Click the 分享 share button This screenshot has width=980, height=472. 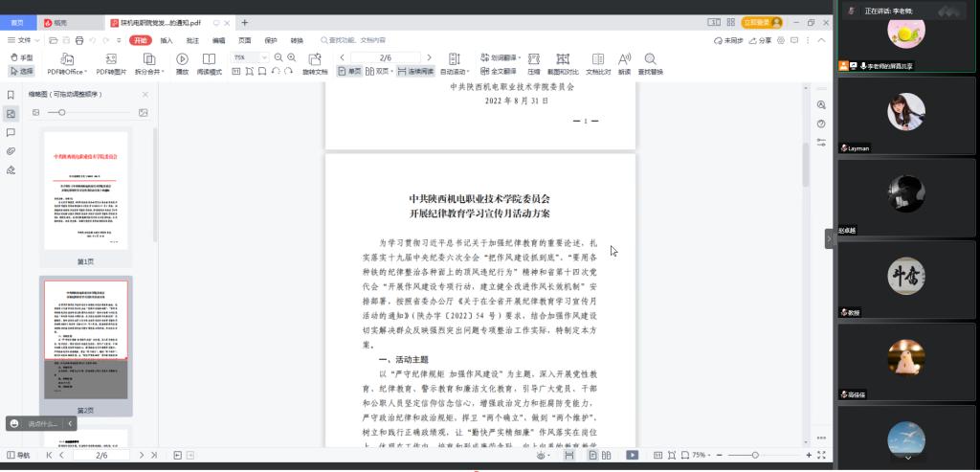click(761, 40)
